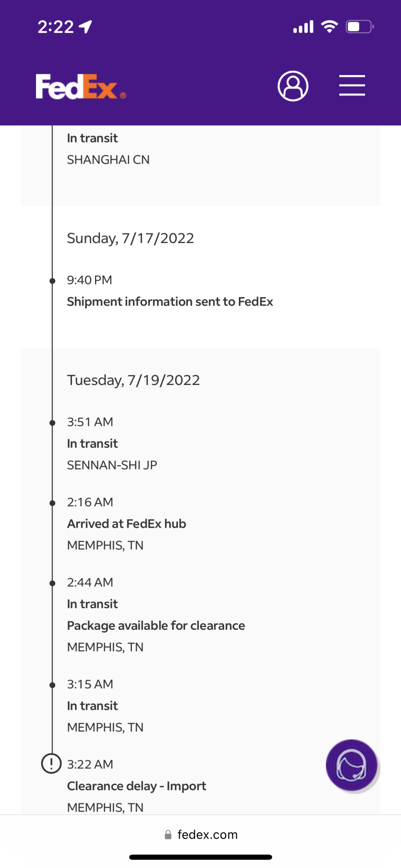This screenshot has width=401, height=868.
Task: Tap the lock icon beside fedex.com
Action: (x=168, y=835)
